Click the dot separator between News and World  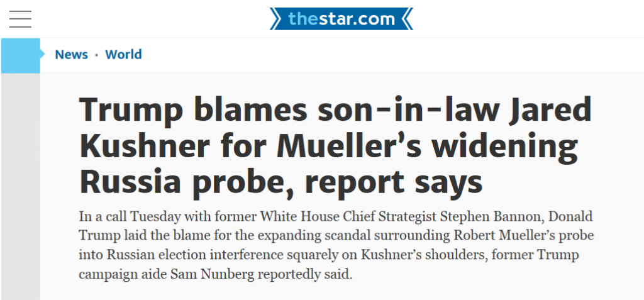point(96,55)
